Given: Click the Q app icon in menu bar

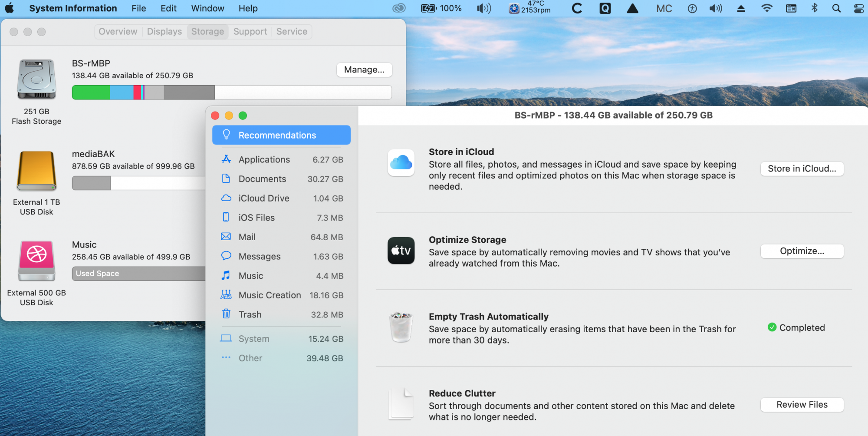Looking at the screenshot, I should pyautogui.click(x=605, y=8).
